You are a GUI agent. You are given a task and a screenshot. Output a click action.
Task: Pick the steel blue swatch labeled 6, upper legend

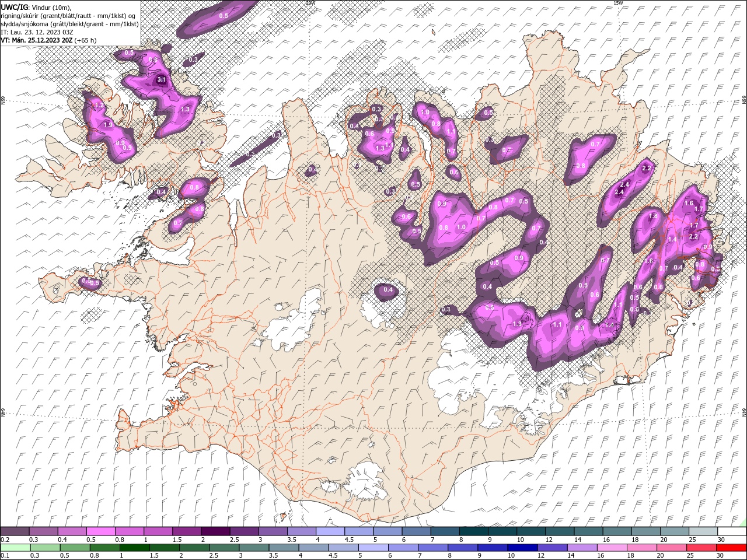[x=416, y=531]
